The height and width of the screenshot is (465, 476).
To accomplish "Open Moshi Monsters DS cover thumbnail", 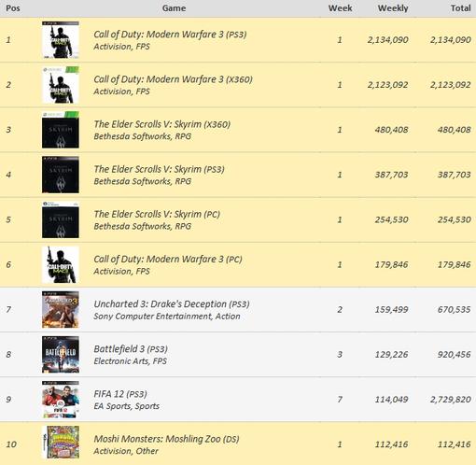I will [61, 443].
